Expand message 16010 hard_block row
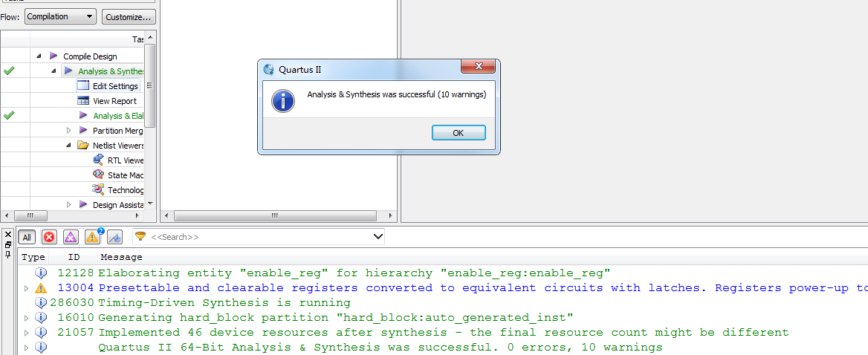Image resolution: width=868 pixels, height=355 pixels. 26,318
